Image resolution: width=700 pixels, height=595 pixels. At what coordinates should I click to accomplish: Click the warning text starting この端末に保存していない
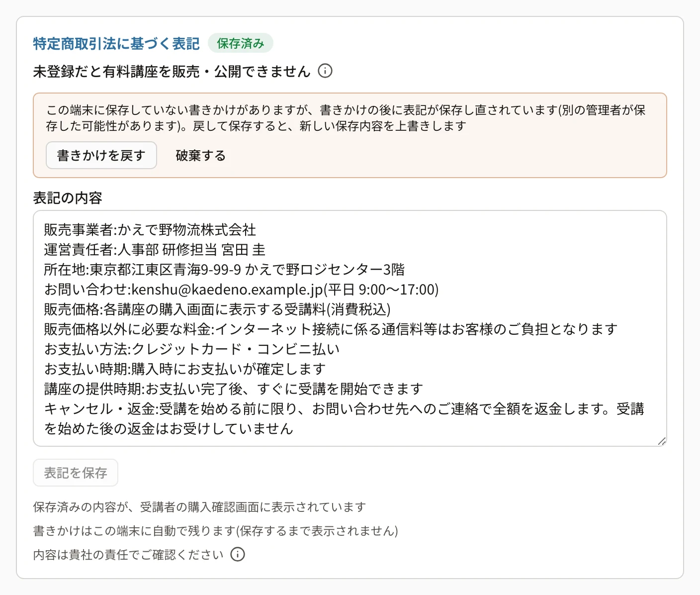(346, 118)
